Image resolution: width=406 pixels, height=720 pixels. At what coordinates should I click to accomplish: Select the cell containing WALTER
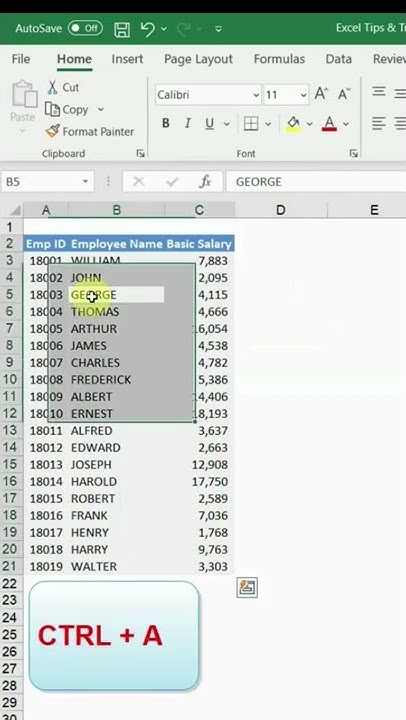coord(117,567)
